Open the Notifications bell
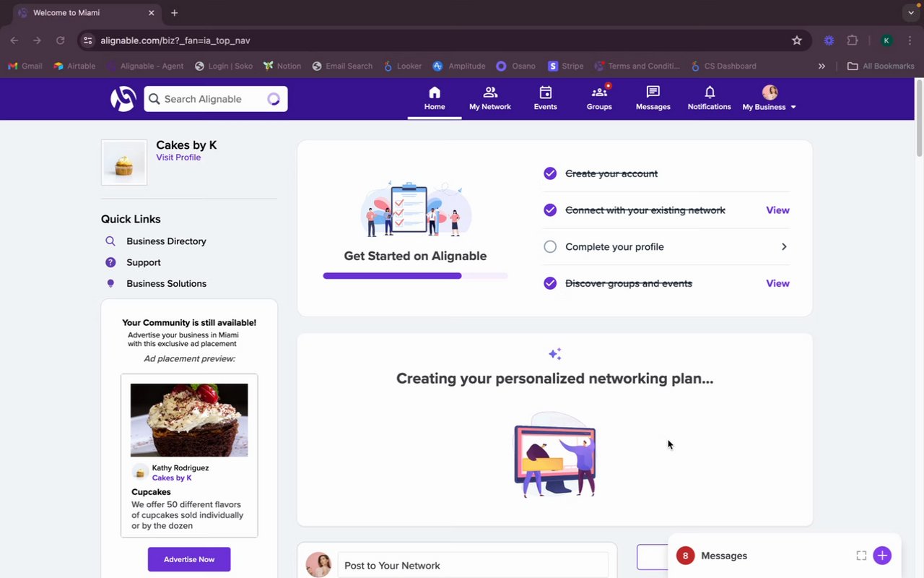The height and width of the screenshot is (578, 924). [x=710, y=98]
